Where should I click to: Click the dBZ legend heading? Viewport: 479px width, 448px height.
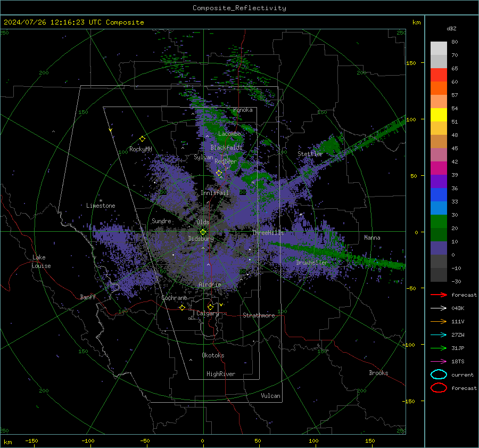(x=451, y=28)
